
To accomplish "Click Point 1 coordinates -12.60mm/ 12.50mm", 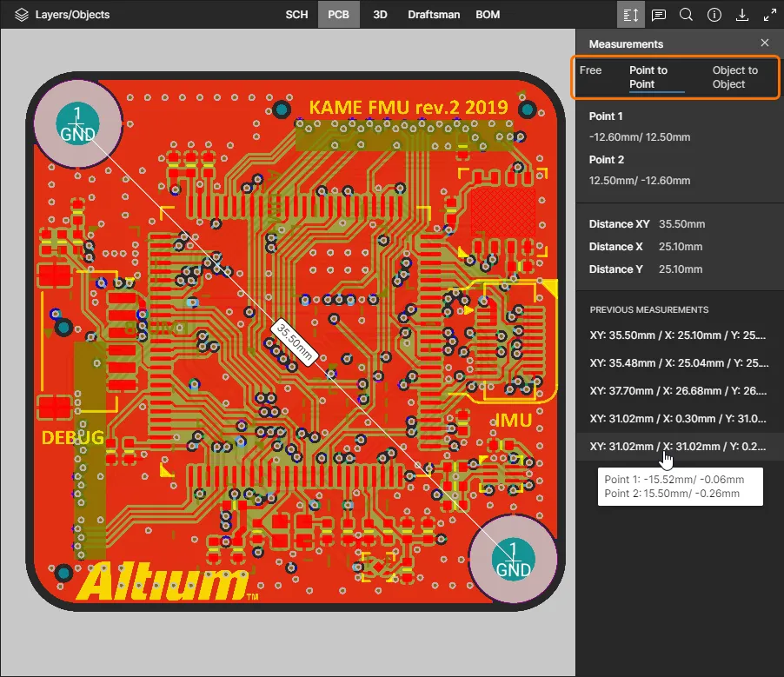I will tap(640, 137).
